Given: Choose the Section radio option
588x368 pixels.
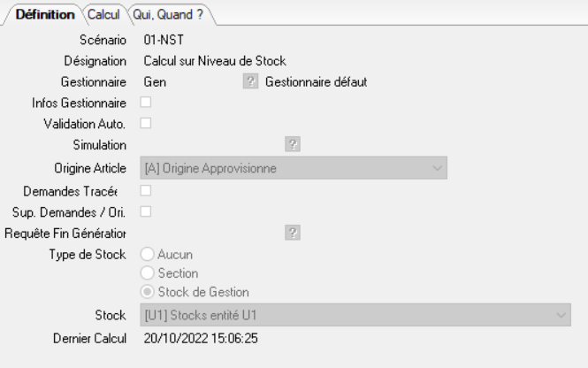Looking at the screenshot, I should (x=148, y=272).
